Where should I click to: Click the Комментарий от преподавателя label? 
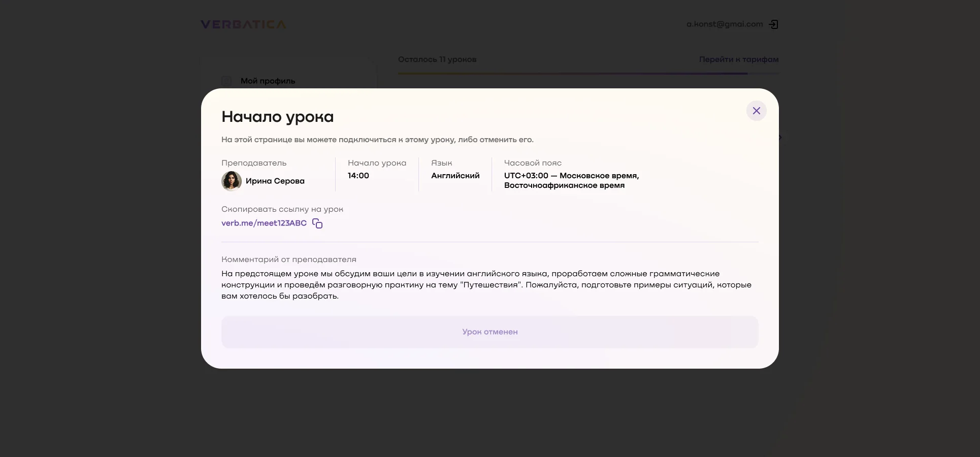(289, 259)
